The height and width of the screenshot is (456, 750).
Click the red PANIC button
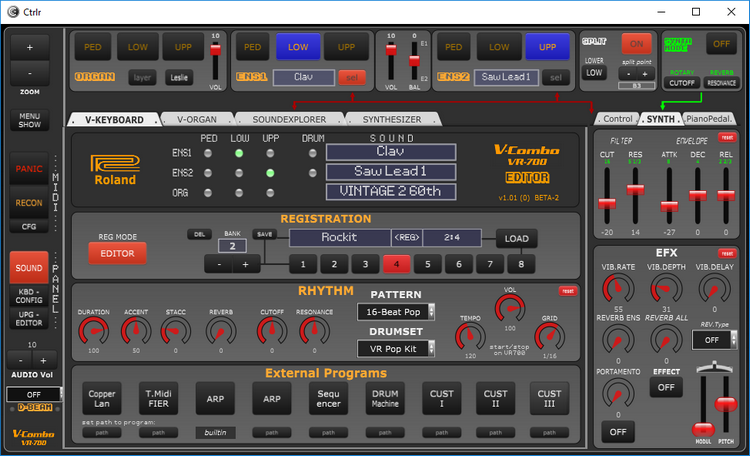click(x=29, y=169)
